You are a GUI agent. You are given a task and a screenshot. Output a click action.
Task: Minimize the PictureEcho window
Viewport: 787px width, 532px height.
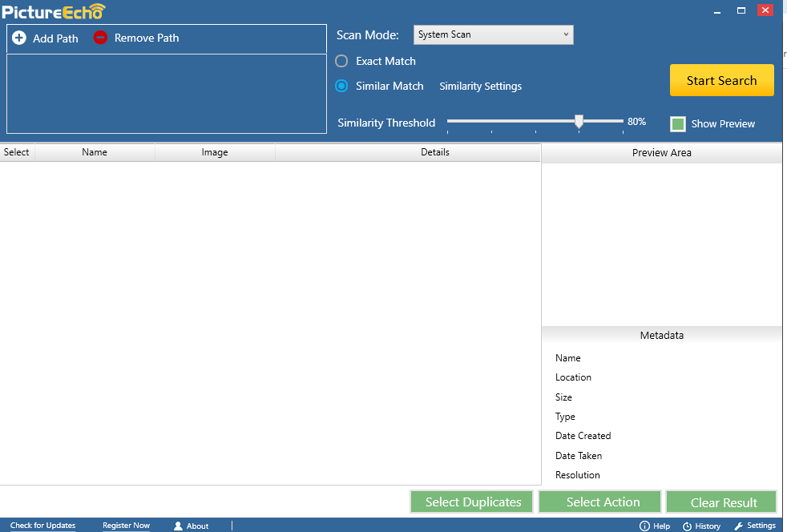click(x=717, y=10)
